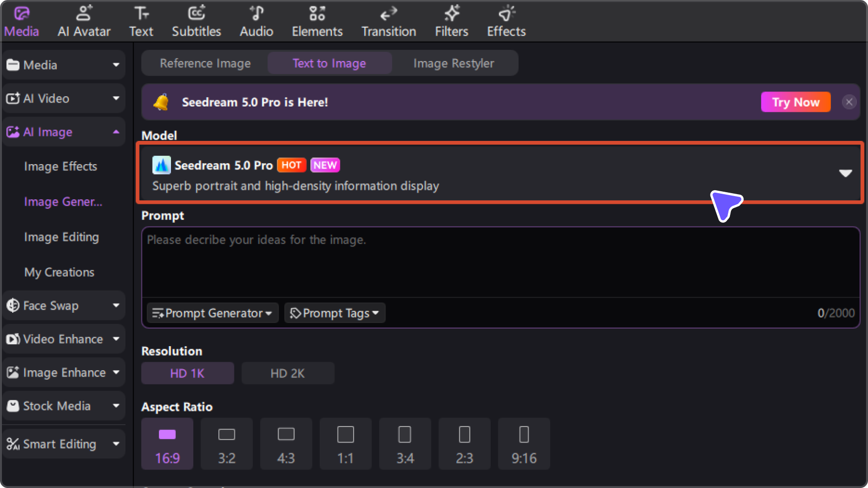Choose the 1:1 aspect ratio
Screen dimensions: 868x488
click(345, 444)
